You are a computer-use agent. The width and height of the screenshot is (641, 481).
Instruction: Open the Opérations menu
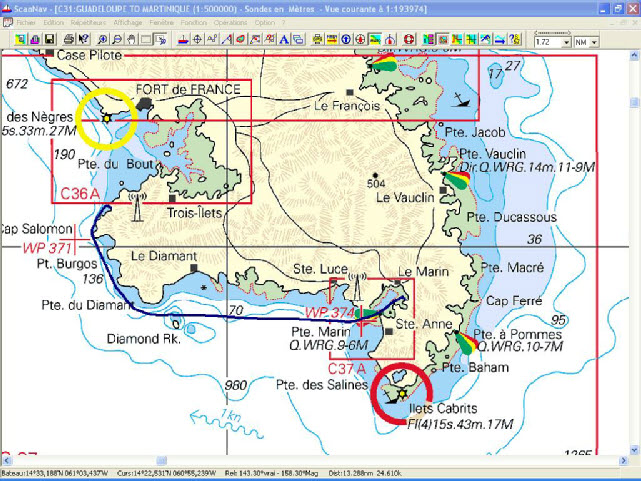click(x=230, y=21)
